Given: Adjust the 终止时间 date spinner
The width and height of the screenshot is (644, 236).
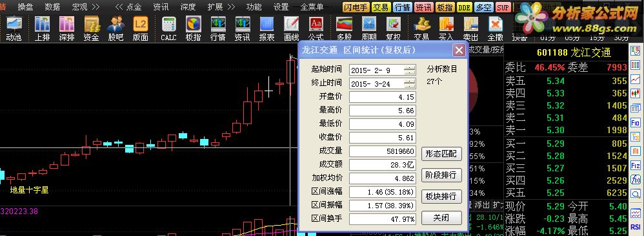Looking at the screenshot, I should click(410, 83).
